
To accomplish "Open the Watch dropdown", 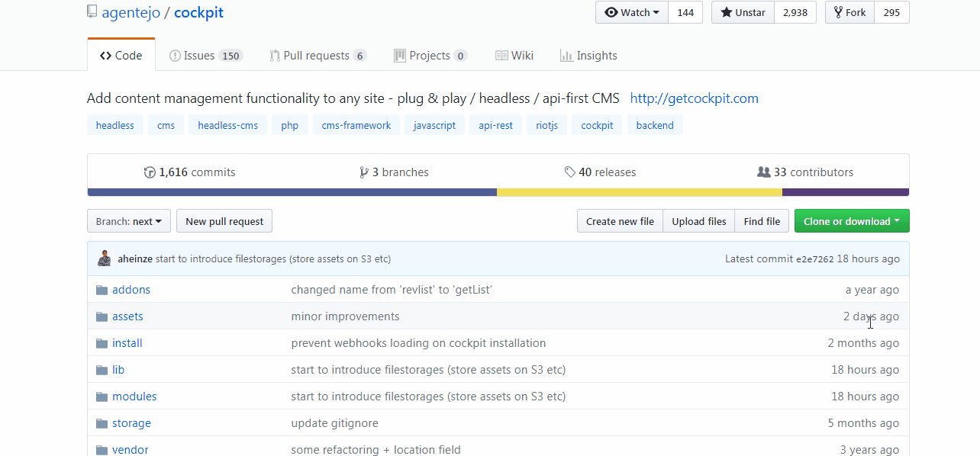I will [632, 12].
